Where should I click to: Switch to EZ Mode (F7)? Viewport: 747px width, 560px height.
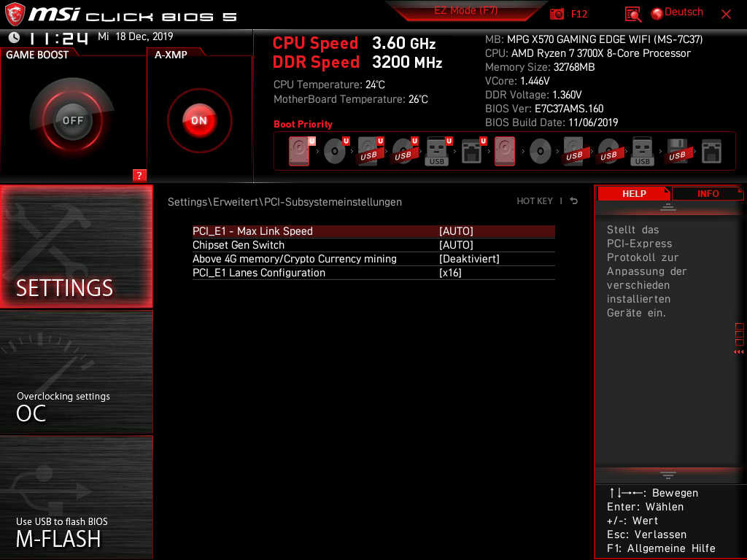click(465, 10)
